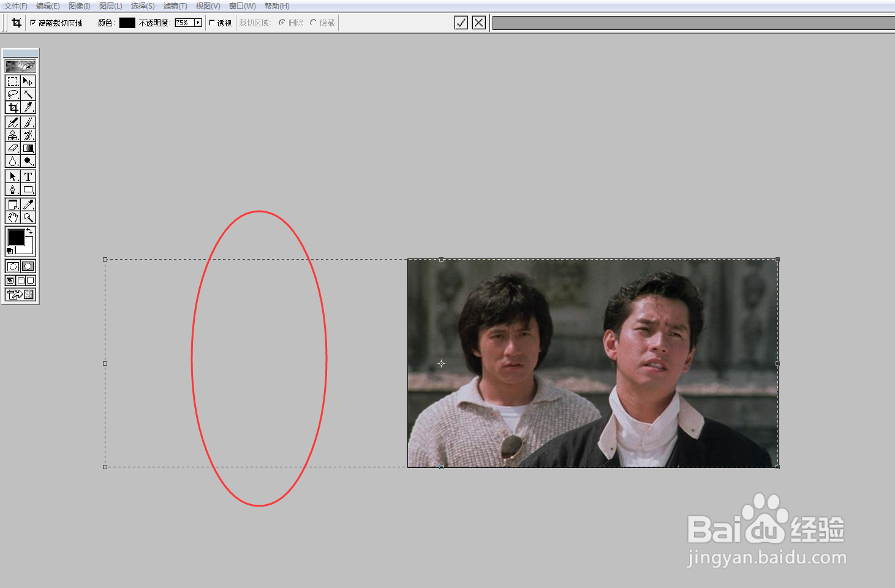The image size is (895, 588).
Task: Open the 图像(I) menu
Action: 80,6
